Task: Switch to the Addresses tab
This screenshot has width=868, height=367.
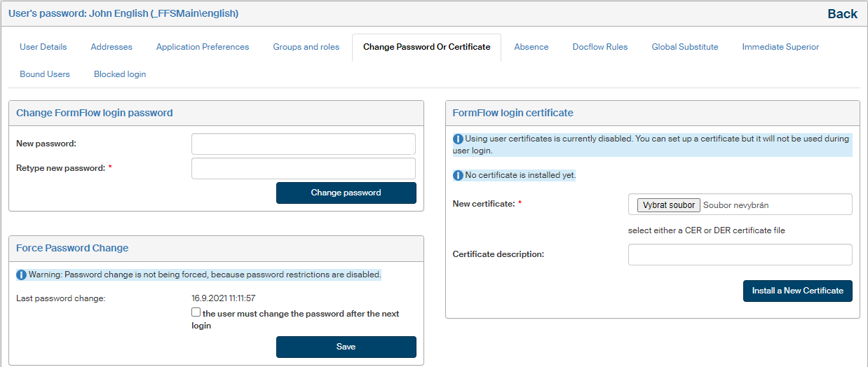Action: click(x=111, y=47)
